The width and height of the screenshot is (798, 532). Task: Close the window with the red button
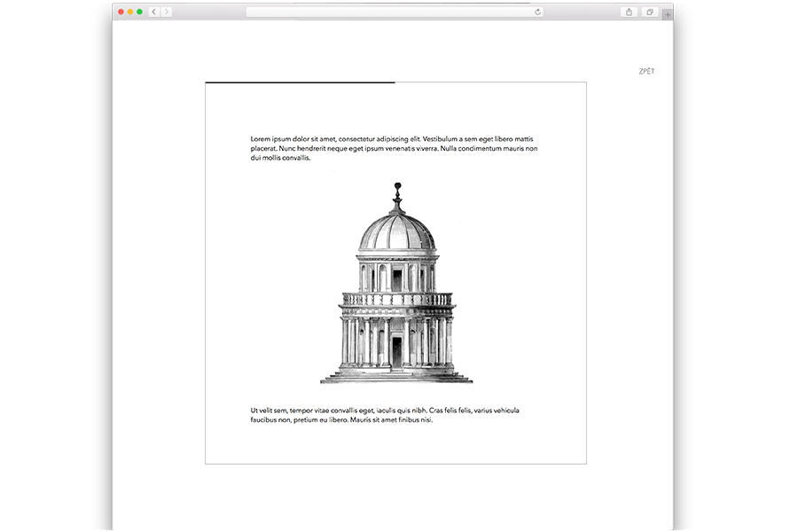tap(121, 12)
